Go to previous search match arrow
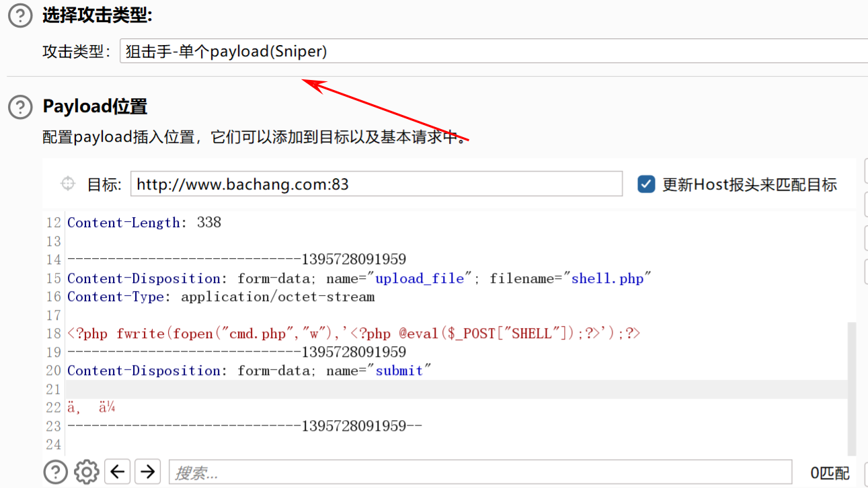 click(118, 472)
